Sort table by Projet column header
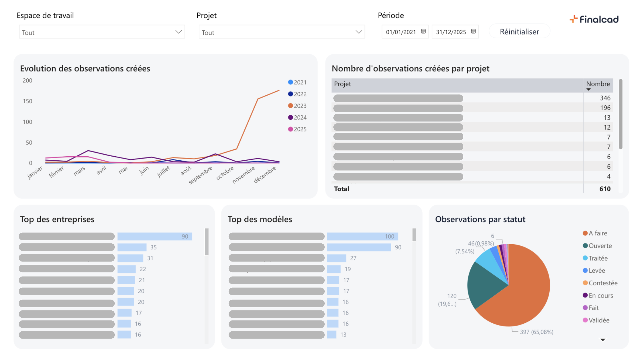644x360 pixels. click(342, 84)
